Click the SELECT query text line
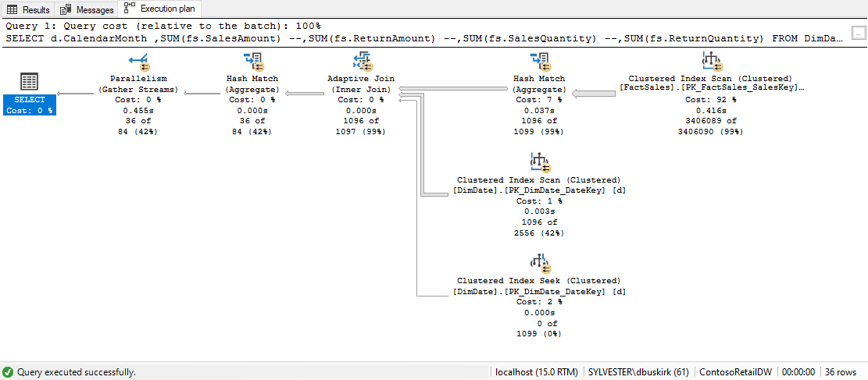This screenshot has height=380, width=868. click(x=422, y=37)
